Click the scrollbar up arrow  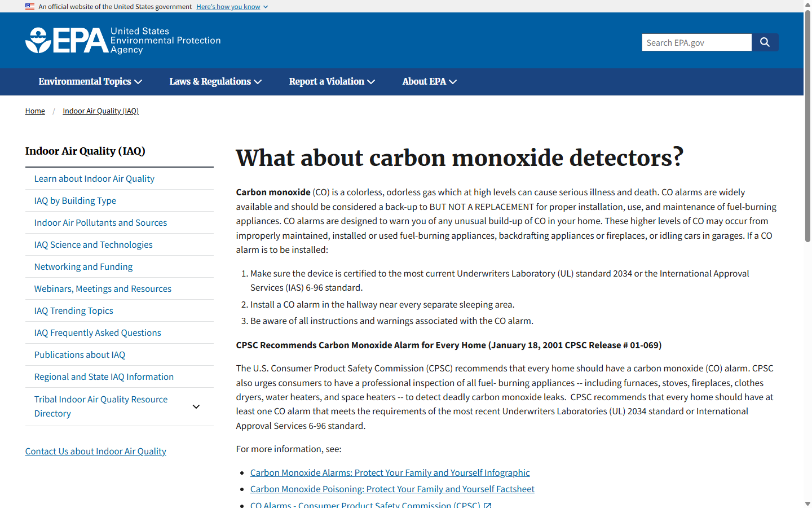pyautogui.click(x=807, y=4)
